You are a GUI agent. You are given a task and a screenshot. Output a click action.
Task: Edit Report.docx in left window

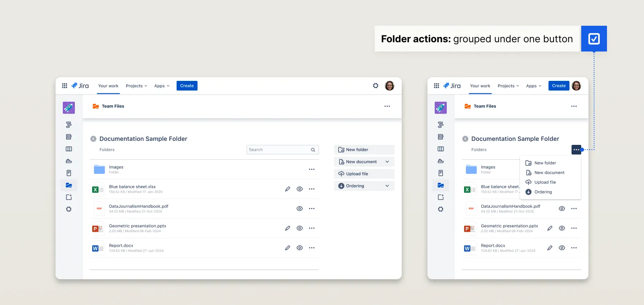point(287,248)
